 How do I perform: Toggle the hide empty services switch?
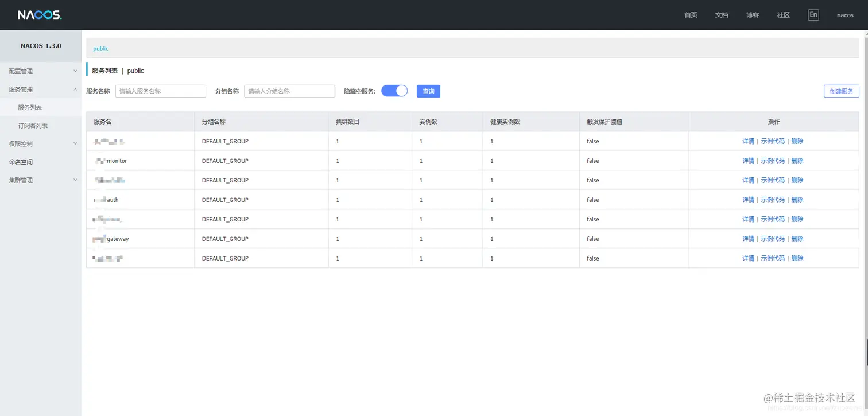[394, 91]
